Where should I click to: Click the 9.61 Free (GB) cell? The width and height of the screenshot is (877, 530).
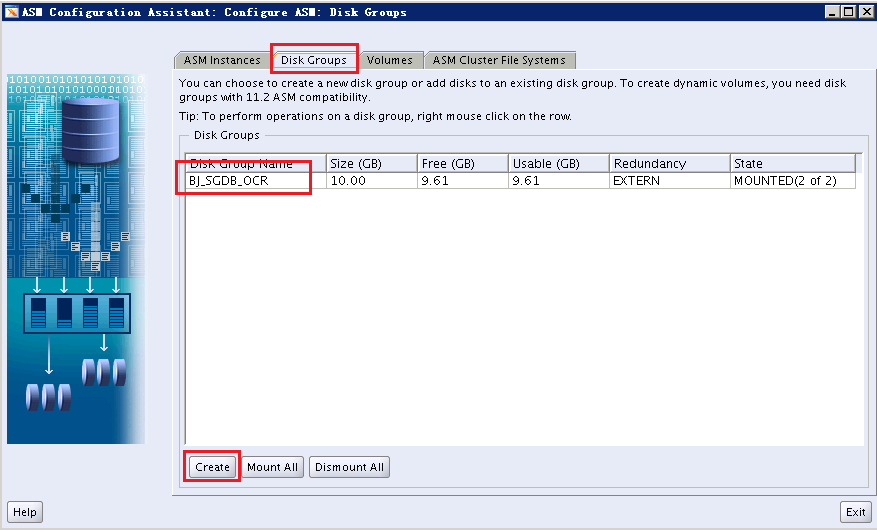(463, 181)
